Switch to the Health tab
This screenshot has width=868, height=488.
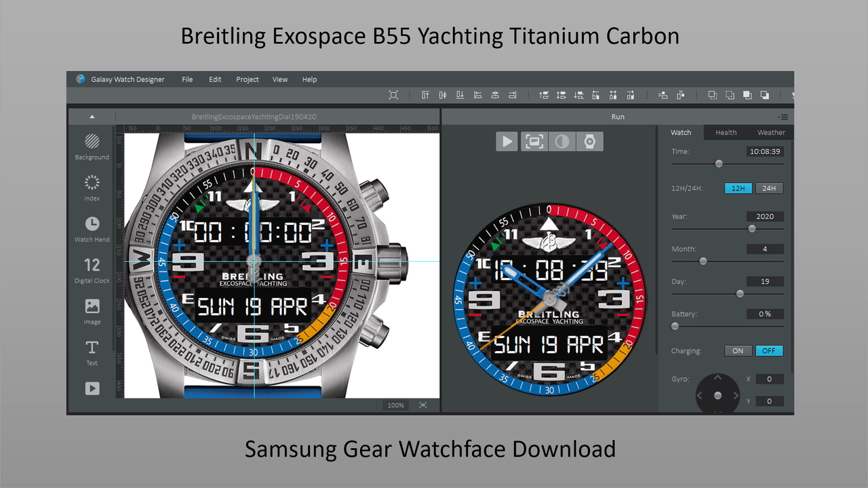pyautogui.click(x=726, y=132)
